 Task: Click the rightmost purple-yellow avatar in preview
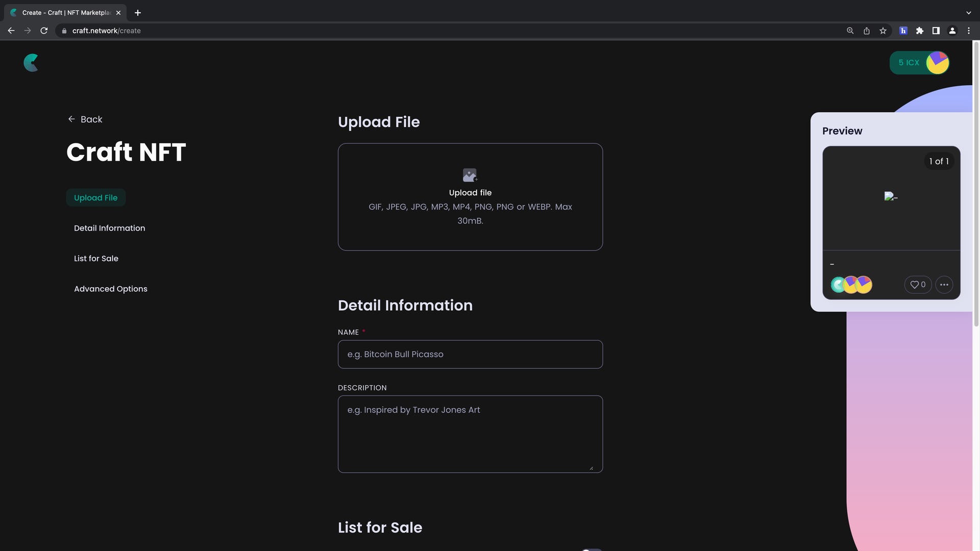click(x=863, y=285)
